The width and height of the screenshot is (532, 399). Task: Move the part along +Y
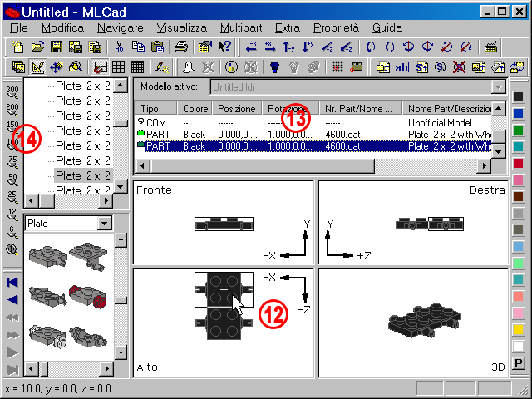tap(308, 47)
